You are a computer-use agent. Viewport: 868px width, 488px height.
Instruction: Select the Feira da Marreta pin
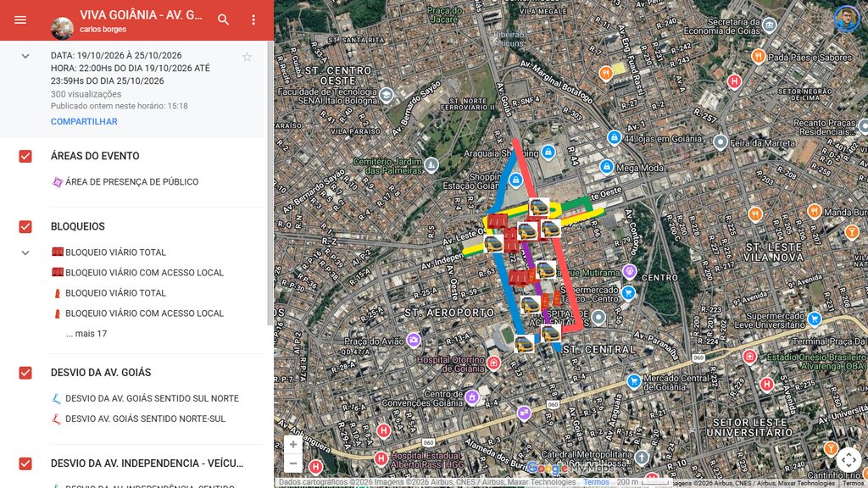point(721,142)
